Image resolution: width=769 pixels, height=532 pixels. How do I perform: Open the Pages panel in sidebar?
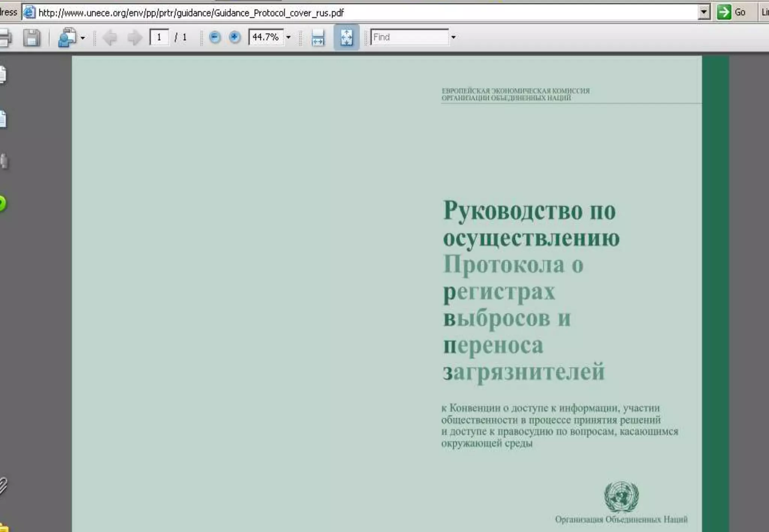pos(3,74)
